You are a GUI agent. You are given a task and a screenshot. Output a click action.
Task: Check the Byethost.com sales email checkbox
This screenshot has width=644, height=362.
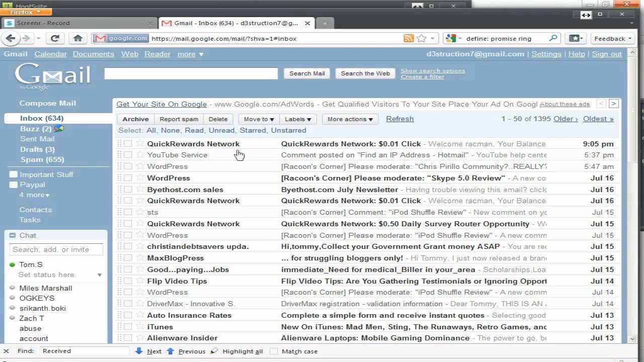tap(128, 190)
